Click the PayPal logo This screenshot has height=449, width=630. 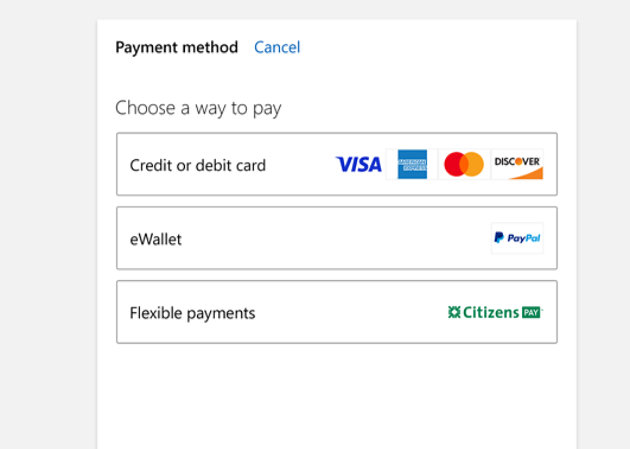(517, 238)
